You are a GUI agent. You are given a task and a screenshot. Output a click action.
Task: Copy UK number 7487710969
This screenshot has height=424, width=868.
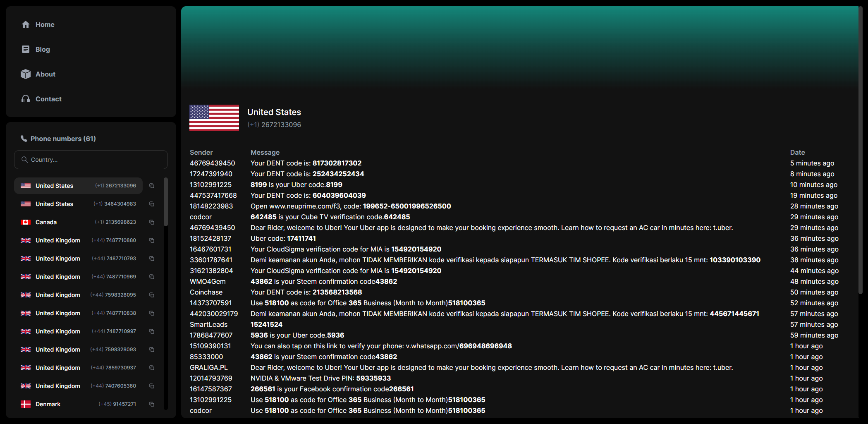pos(152,277)
